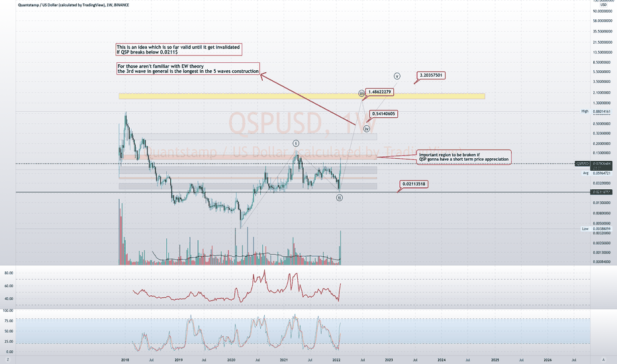Viewport: 617px width, 364px height.
Task: Click the 58.00000000 price axis value
Action: [602, 21]
